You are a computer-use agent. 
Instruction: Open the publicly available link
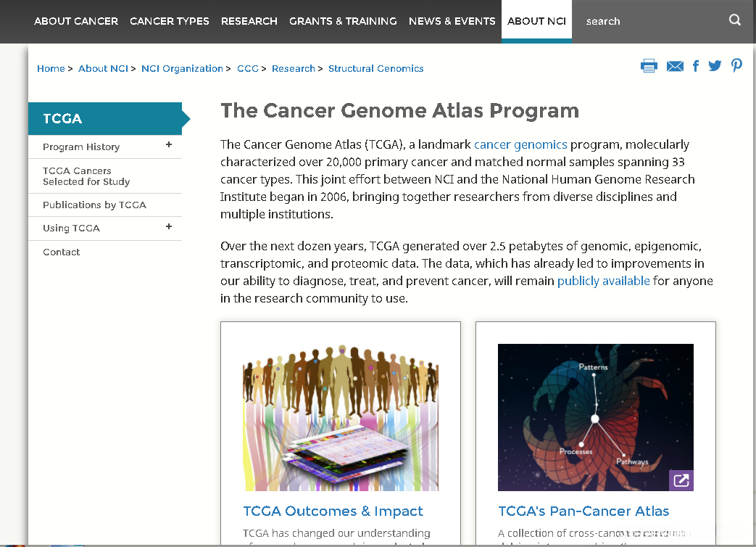(603, 281)
